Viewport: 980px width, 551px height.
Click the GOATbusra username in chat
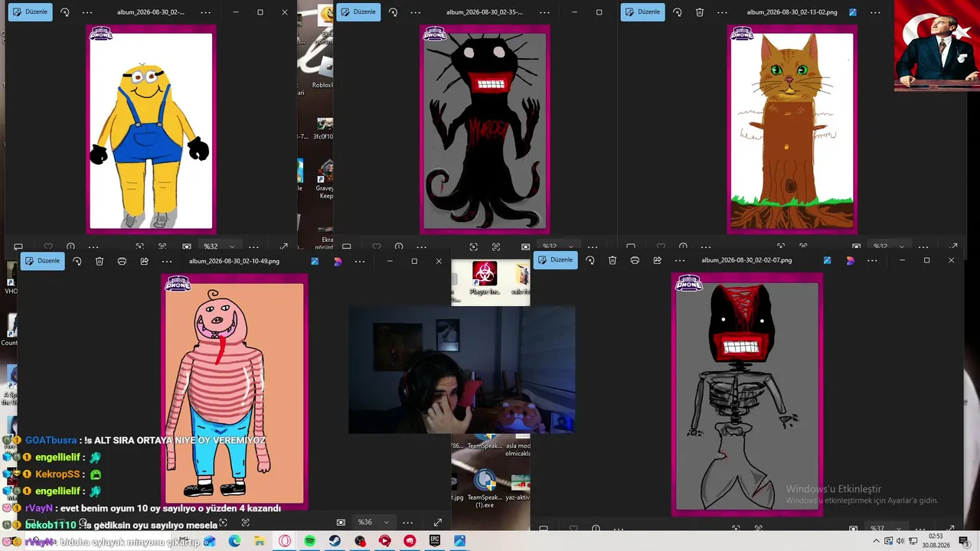[x=51, y=441]
